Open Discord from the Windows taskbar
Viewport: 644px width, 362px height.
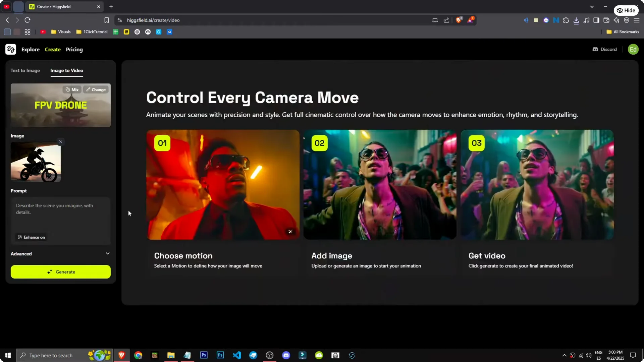(286, 355)
